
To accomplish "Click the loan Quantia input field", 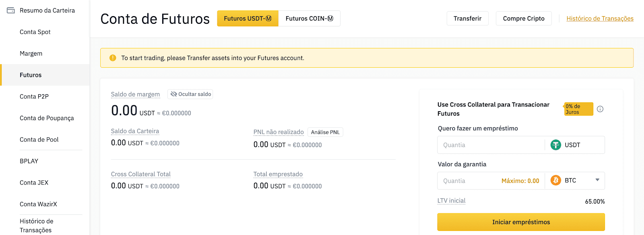I will 491,145.
